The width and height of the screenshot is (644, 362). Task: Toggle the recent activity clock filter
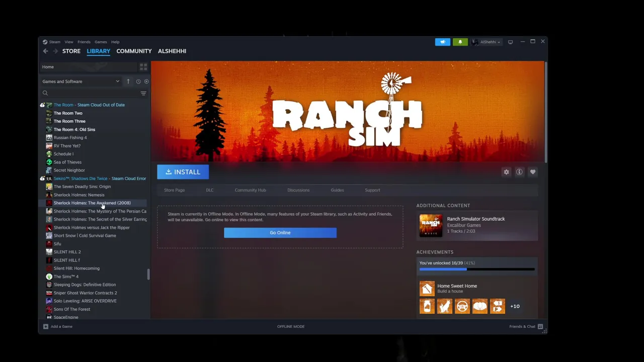point(138,81)
